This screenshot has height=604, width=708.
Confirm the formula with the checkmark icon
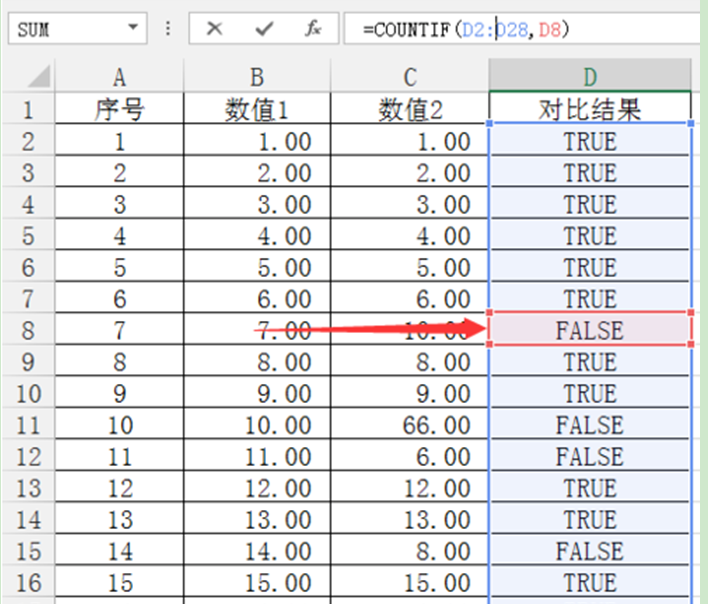point(264,28)
